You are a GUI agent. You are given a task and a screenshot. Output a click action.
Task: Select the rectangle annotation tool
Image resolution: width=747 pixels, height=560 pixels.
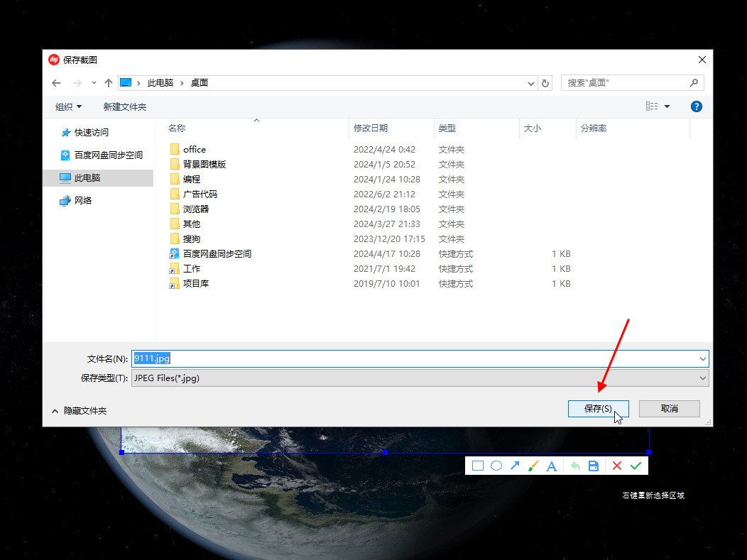coord(478,466)
